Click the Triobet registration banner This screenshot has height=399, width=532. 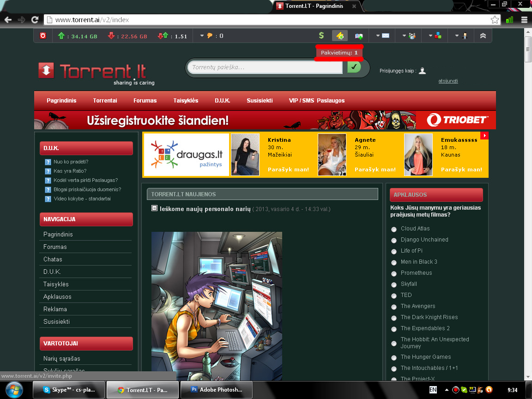pos(265,120)
